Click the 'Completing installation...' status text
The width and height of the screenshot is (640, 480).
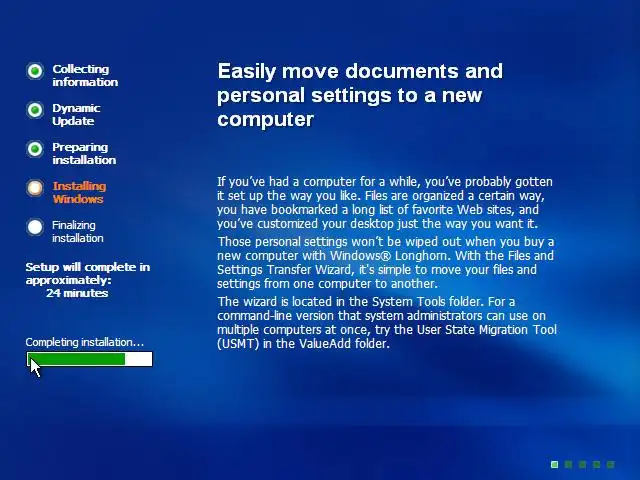tap(84, 342)
